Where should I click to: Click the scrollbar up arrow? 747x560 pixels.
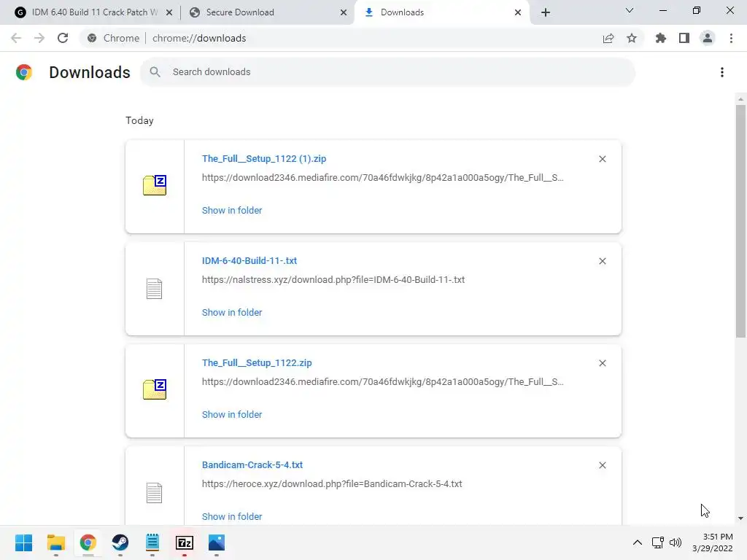tap(740, 99)
